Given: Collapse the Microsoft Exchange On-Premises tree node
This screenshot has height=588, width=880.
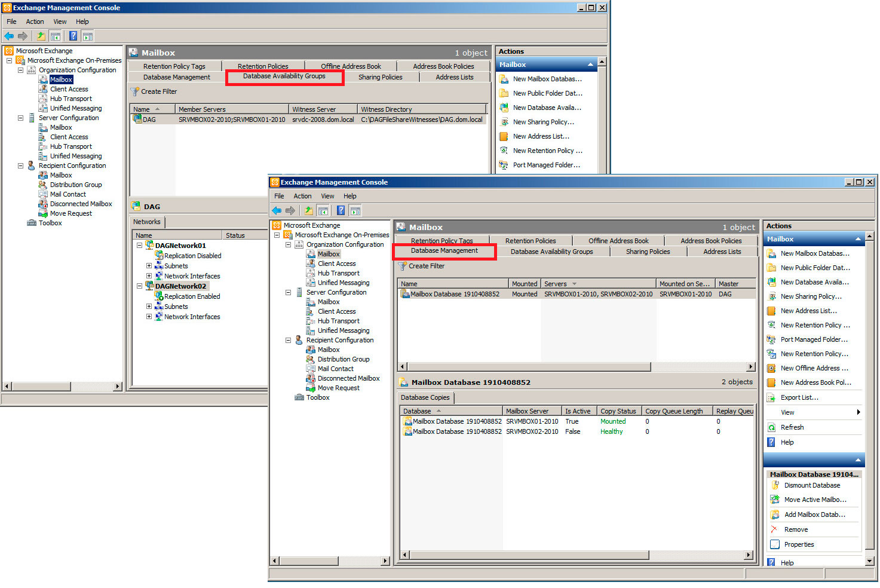Looking at the screenshot, I should (x=277, y=235).
